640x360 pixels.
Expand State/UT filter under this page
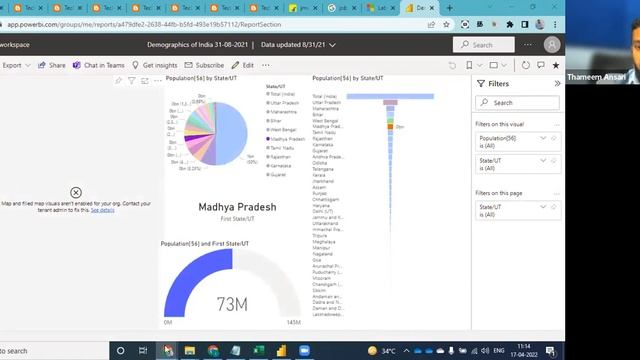(543, 207)
